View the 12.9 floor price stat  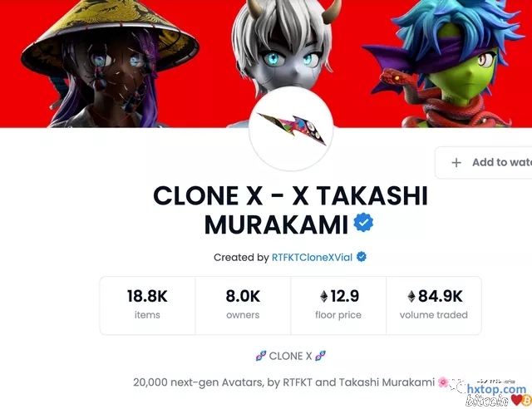[x=338, y=305]
